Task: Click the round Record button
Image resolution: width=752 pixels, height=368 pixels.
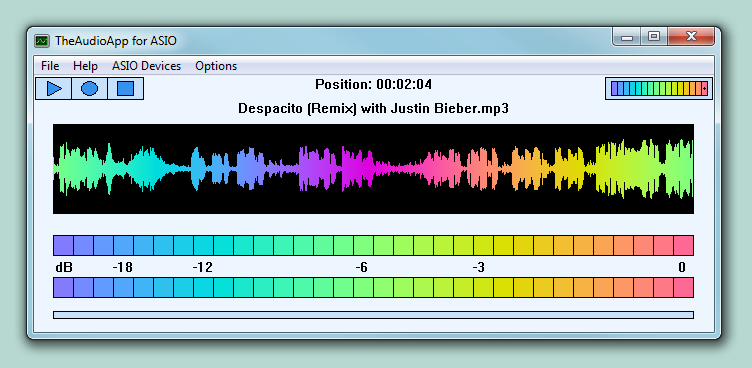Action: (x=90, y=88)
